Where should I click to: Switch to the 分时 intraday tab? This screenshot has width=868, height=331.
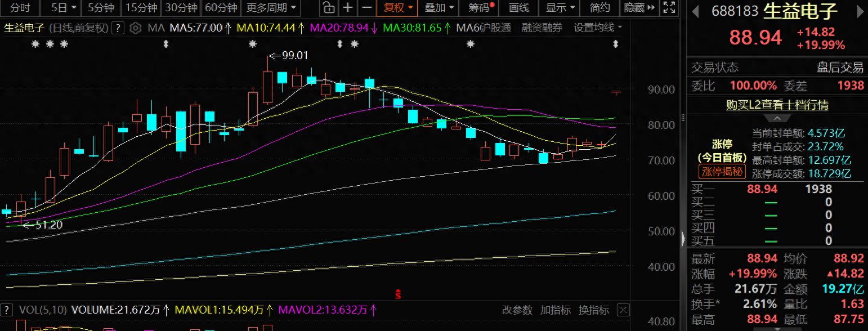coord(20,8)
